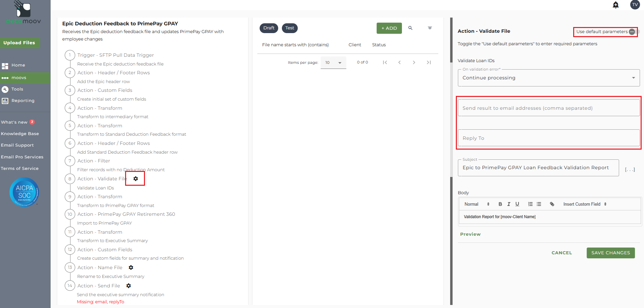Open the moovs menu item

point(25,78)
